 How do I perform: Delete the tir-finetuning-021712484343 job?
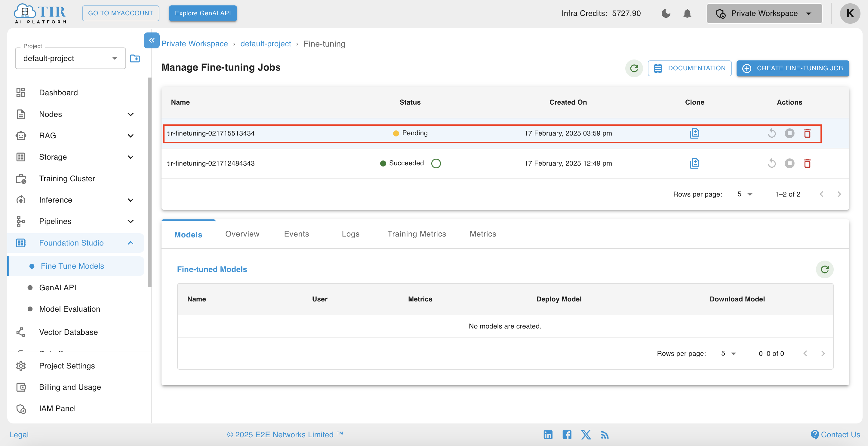click(x=807, y=163)
